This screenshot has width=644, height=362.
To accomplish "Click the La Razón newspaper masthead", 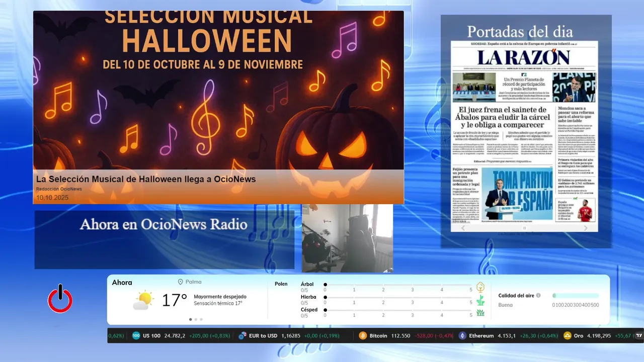I will (x=524, y=57).
